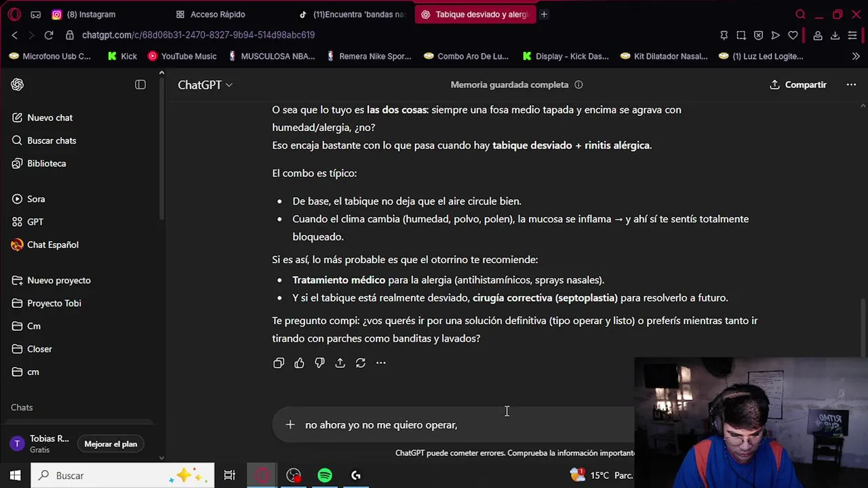868x488 pixels.
Task: Click the Compartir button
Action: [x=798, y=85]
